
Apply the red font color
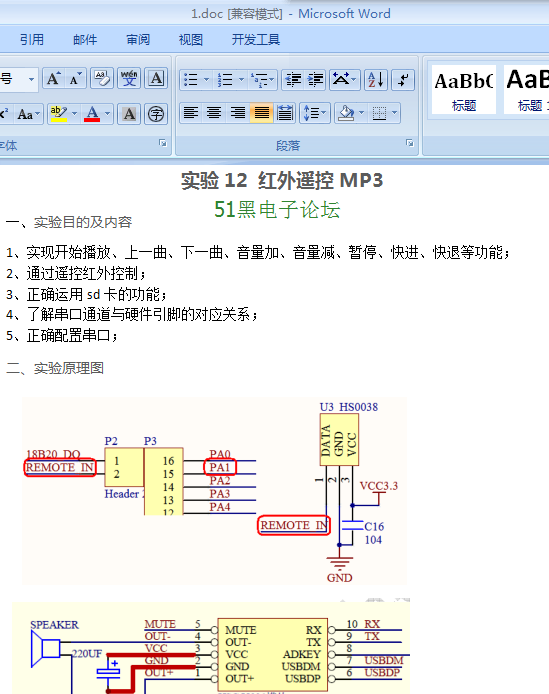pos(92,114)
